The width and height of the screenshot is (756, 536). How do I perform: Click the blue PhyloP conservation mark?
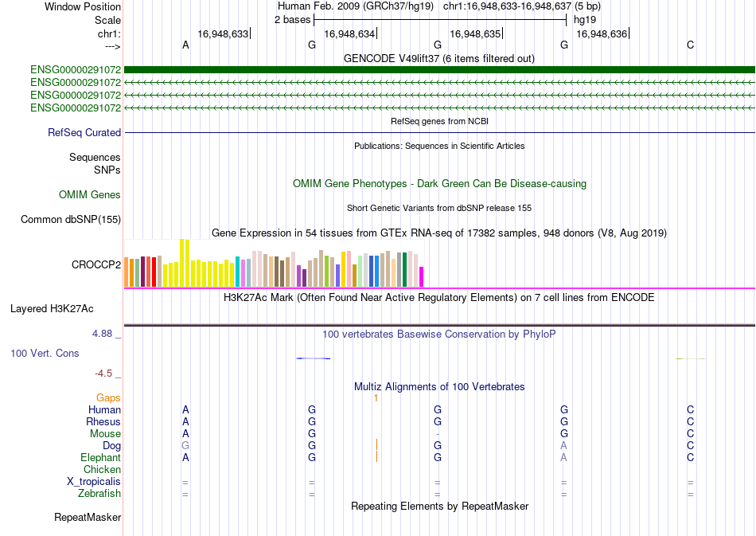314,358
